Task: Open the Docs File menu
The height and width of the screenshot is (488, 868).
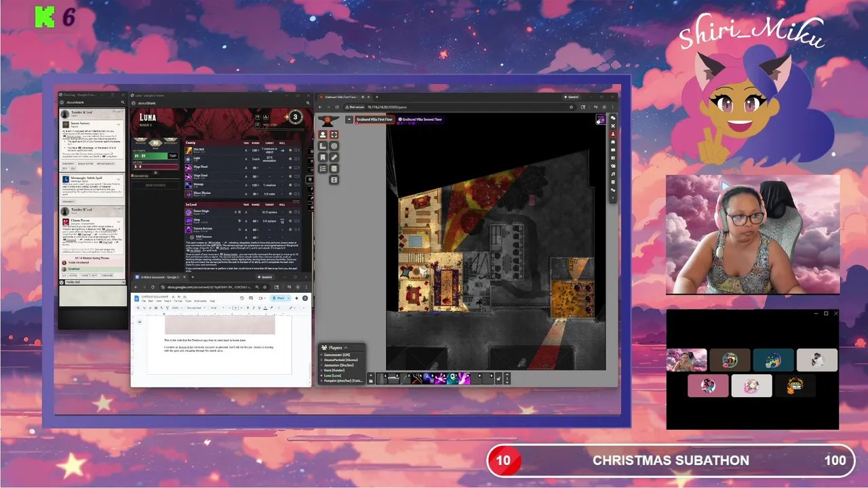Action: click(x=144, y=301)
